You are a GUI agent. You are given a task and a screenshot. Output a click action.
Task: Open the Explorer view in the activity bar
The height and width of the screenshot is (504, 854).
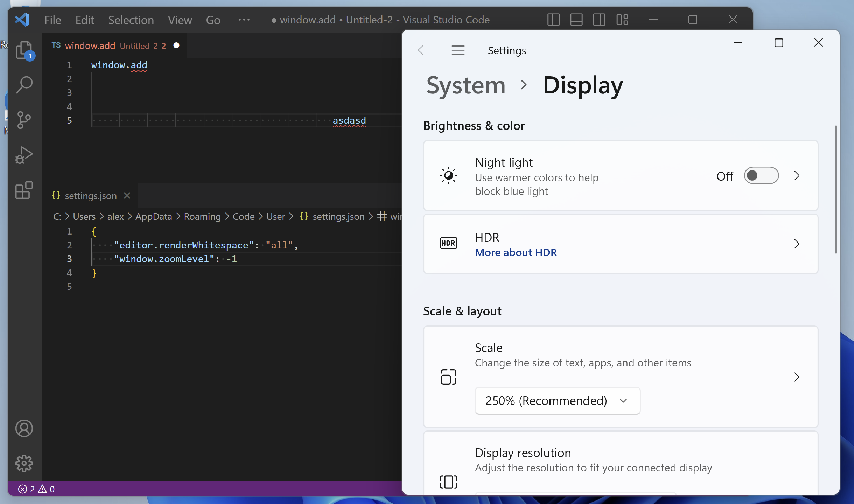pos(24,50)
